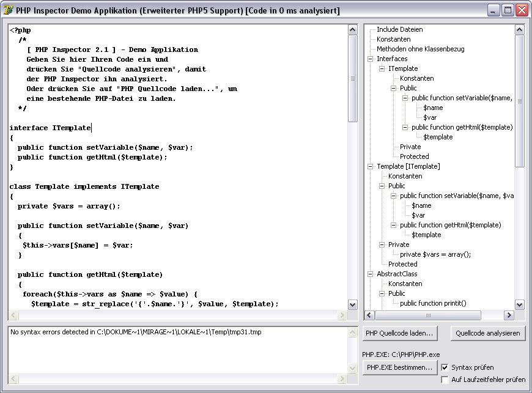This screenshot has height=393, width=532.
Task: Collapse the ITemplate interface node
Action: (382, 68)
